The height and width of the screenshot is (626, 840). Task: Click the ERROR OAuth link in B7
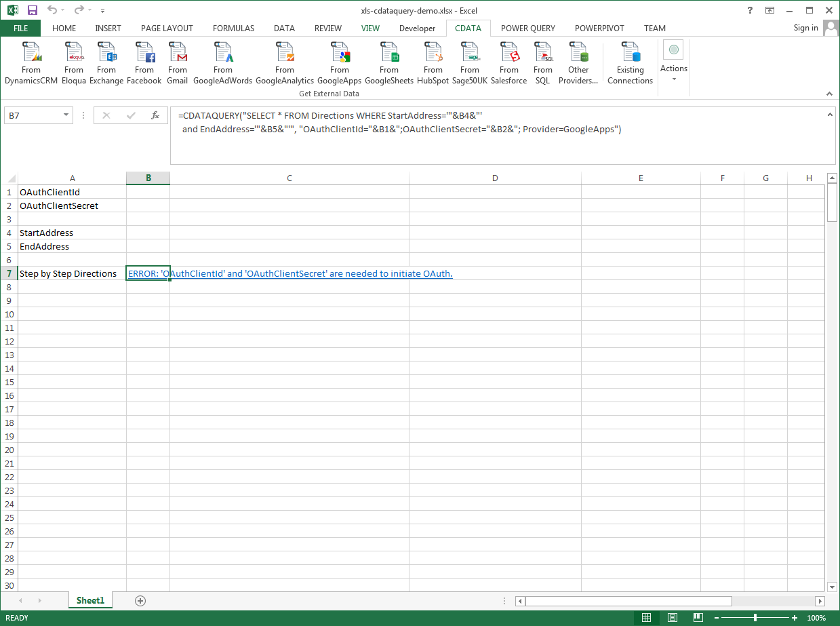(290, 273)
